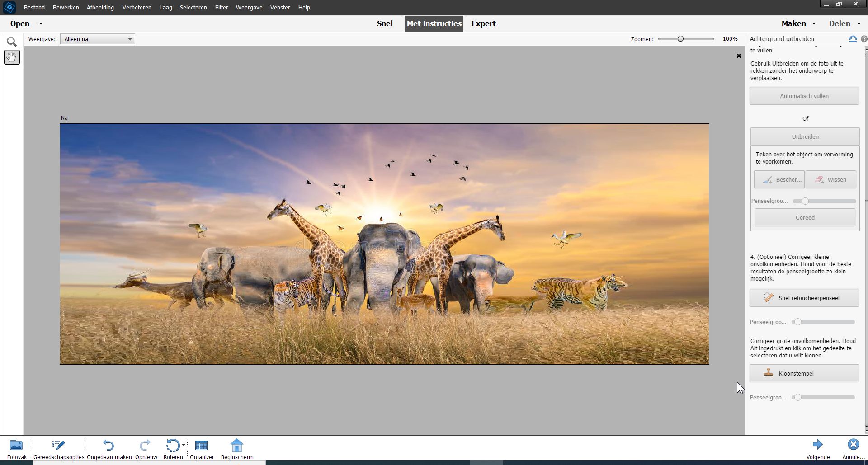The height and width of the screenshot is (465, 868).
Task: Open the Filter menu
Action: (222, 8)
